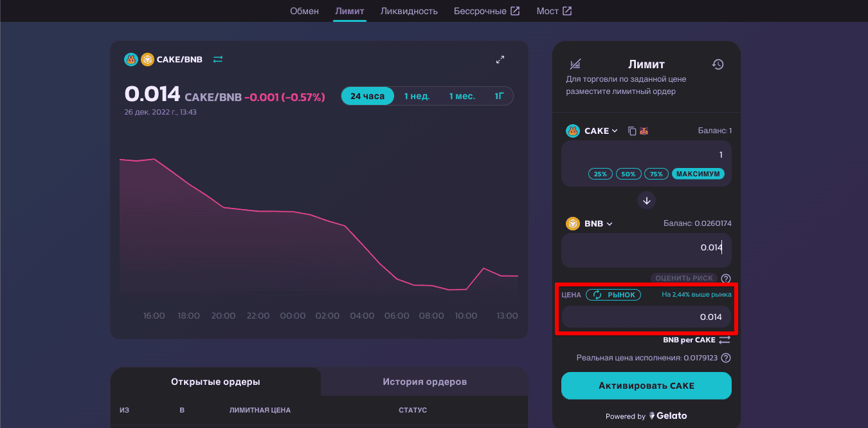Open the Gelato link
868x428 pixels.
pyautogui.click(x=667, y=416)
